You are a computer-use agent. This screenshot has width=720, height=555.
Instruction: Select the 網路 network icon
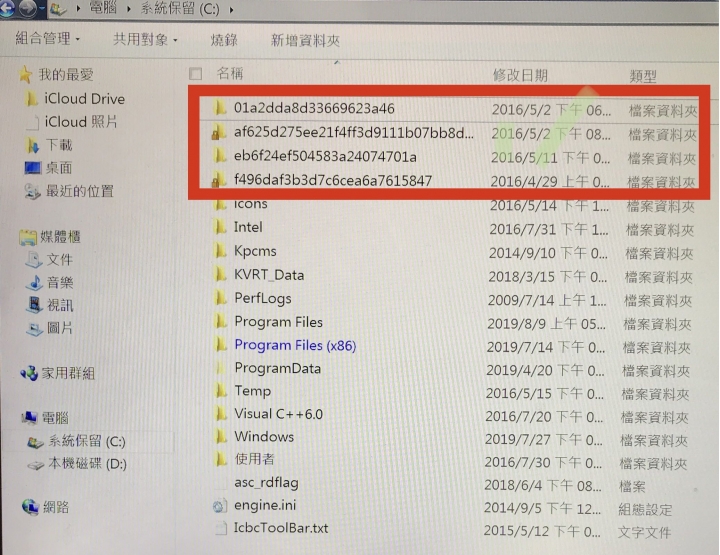(30, 507)
